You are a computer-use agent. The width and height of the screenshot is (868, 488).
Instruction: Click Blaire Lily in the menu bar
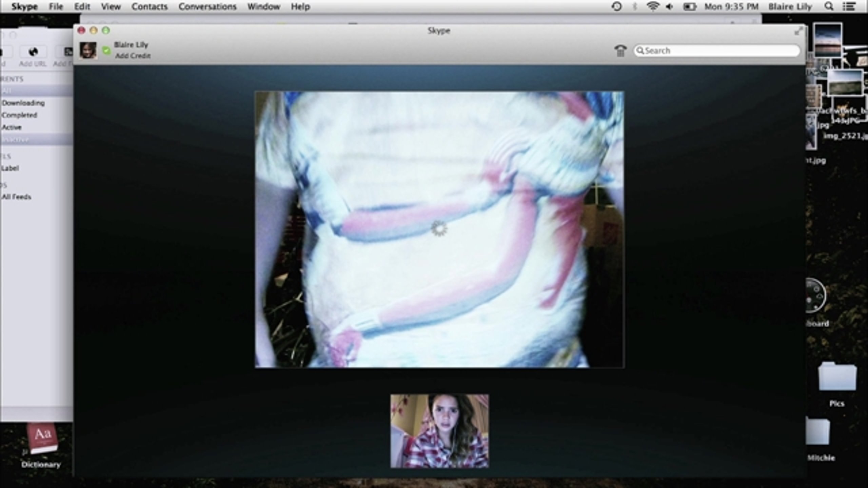click(790, 6)
